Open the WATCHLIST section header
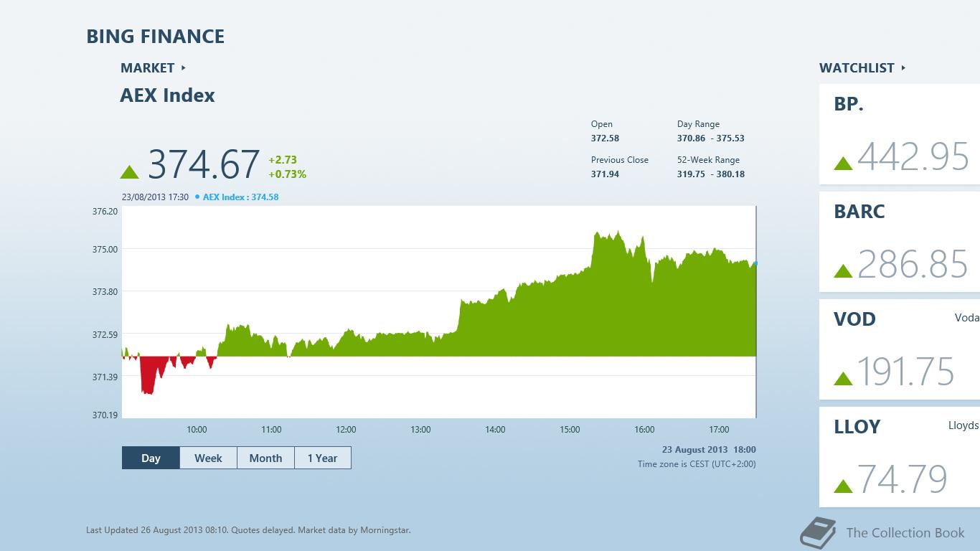 pos(862,67)
